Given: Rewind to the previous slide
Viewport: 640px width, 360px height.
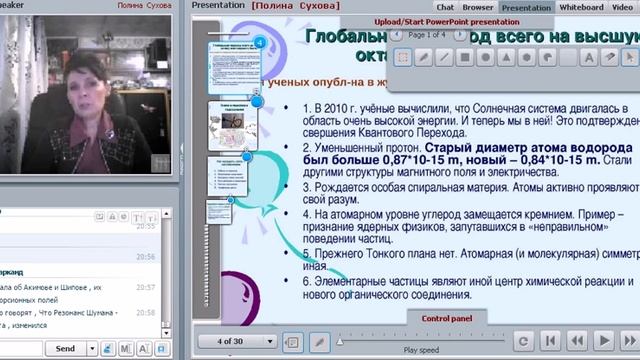Looking at the screenshot, I should click(577, 341).
